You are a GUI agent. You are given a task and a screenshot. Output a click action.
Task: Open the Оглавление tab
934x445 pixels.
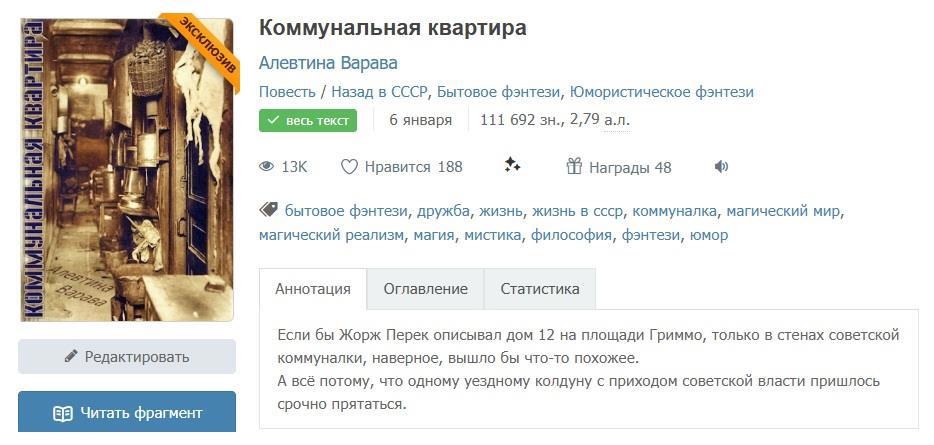pos(425,289)
